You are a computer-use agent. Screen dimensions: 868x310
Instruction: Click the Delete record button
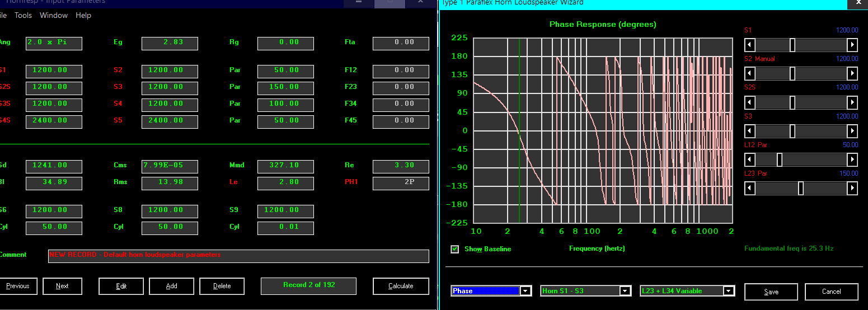coord(222,286)
